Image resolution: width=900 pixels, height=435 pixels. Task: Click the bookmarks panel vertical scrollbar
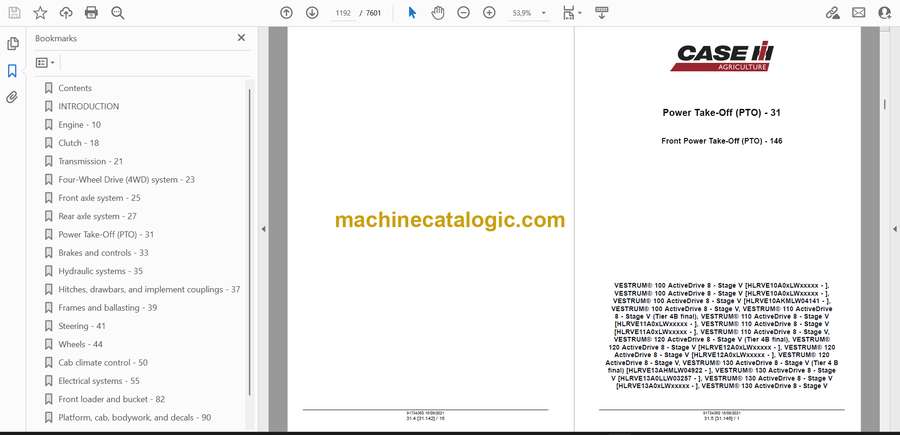249,242
